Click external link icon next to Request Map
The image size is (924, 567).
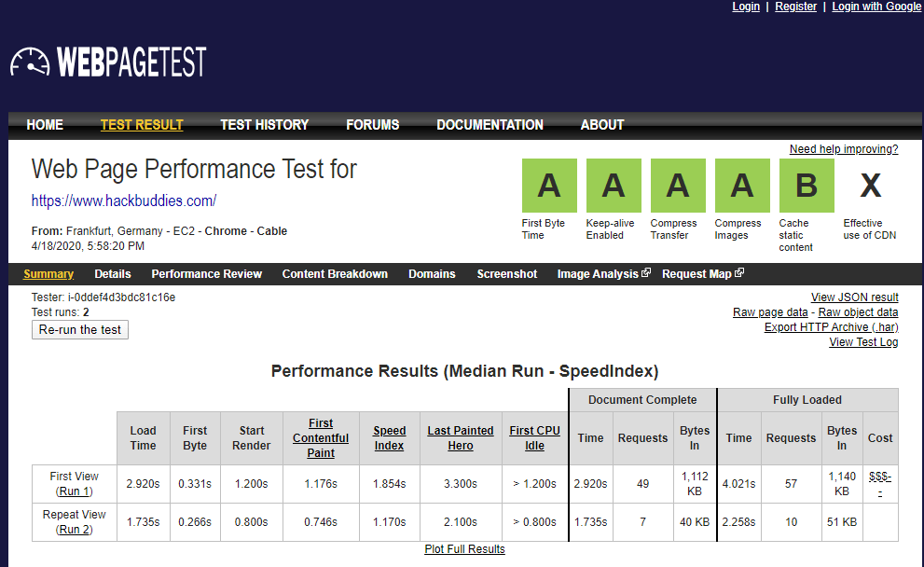coord(739,272)
